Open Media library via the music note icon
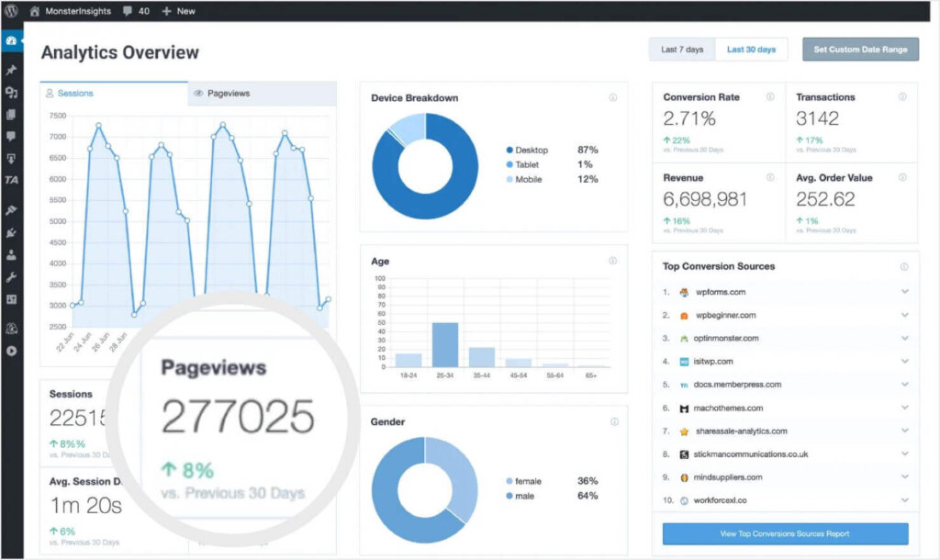Image resolution: width=940 pixels, height=560 pixels. (x=11, y=92)
